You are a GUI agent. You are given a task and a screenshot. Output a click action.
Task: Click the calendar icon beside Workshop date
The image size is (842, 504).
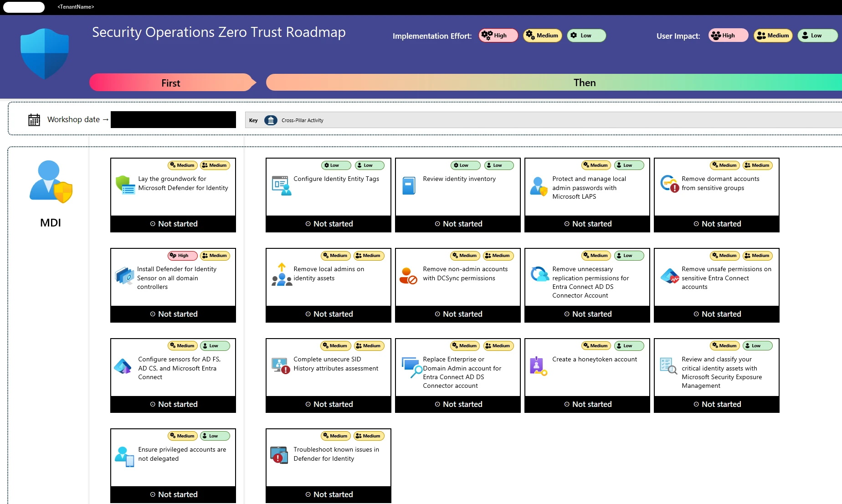point(34,119)
